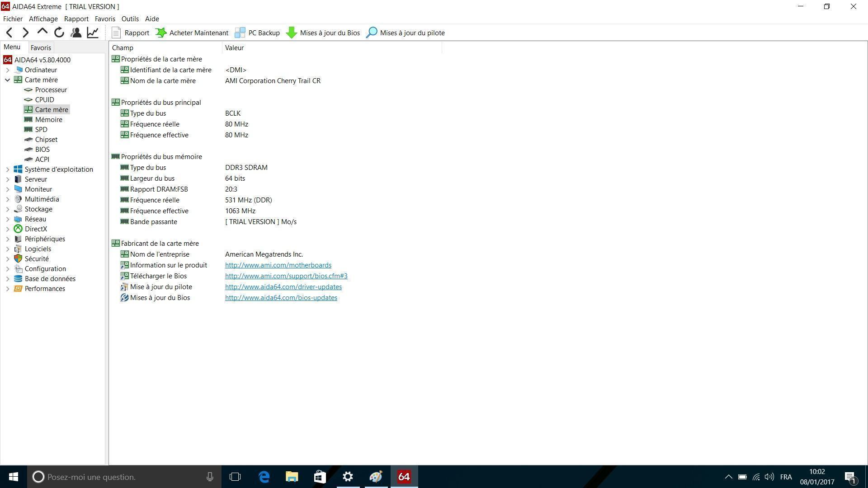This screenshot has width=868, height=488.
Task: Expand the Stockage tree node
Action: coord(8,209)
